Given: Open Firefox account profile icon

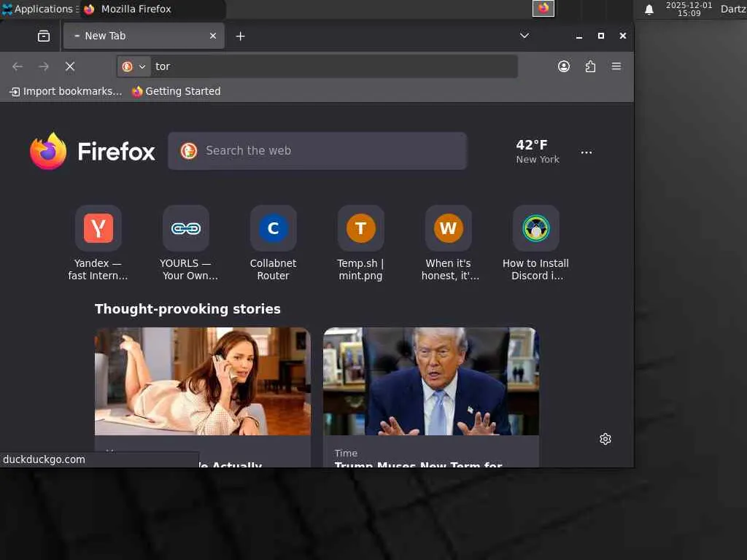Looking at the screenshot, I should (564, 66).
